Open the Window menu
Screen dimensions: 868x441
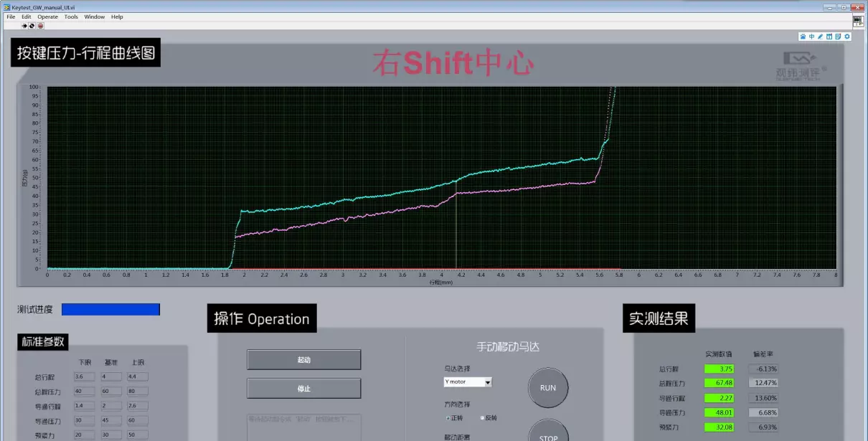pyautogui.click(x=94, y=16)
